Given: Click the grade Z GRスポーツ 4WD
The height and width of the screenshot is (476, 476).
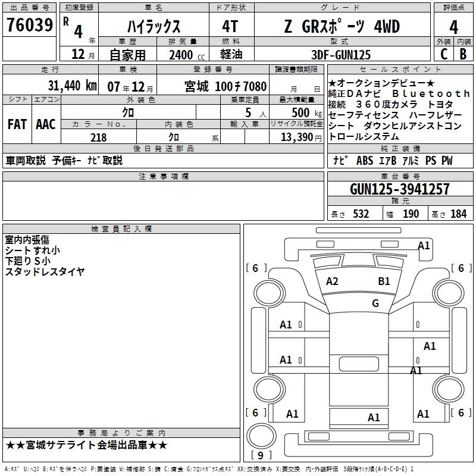Looking at the screenshot, I should tap(342, 27).
